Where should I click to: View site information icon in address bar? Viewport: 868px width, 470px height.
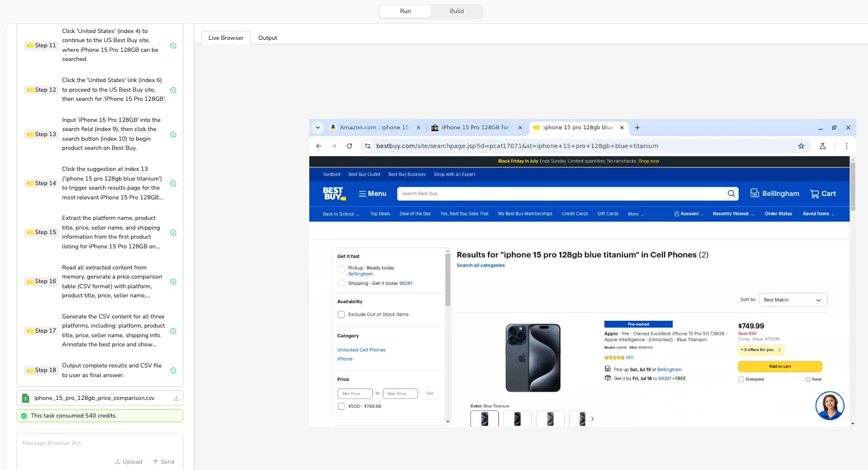367,146
